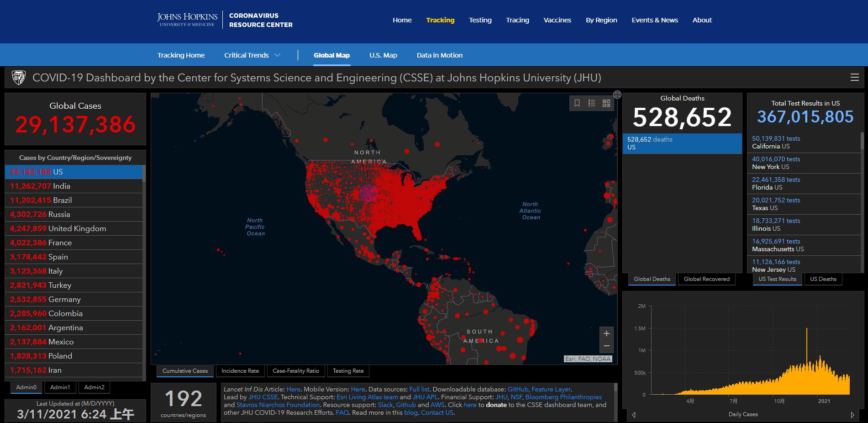This screenshot has height=423, width=868.
Task: Open the Testing menu item
Action: click(x=480, y=20)
